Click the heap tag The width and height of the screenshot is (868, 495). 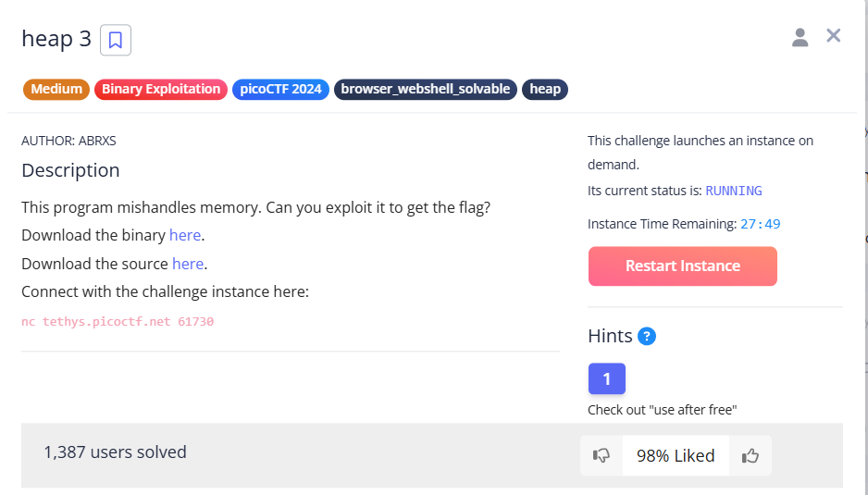pos(545,90)
